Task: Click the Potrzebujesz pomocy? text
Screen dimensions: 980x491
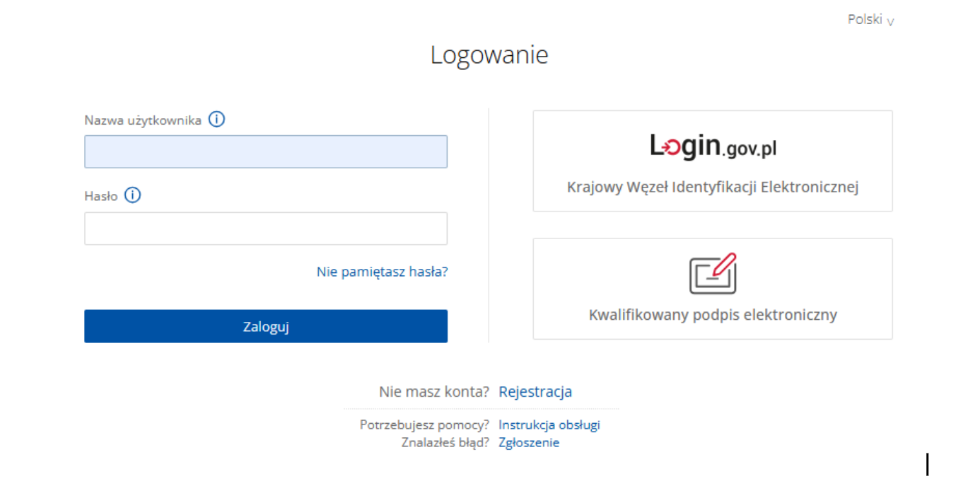Action: (424, 425)
